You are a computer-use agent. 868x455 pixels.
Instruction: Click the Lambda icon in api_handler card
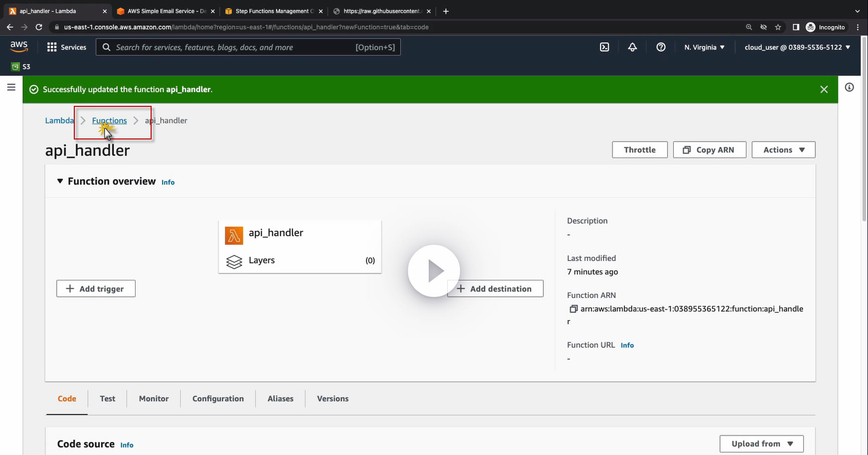234,236
